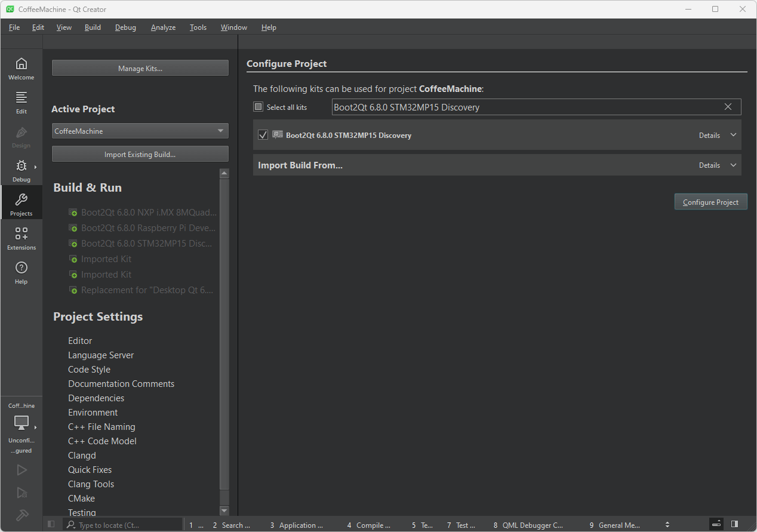Switch to Edit mode

click(x=21, y=102)
